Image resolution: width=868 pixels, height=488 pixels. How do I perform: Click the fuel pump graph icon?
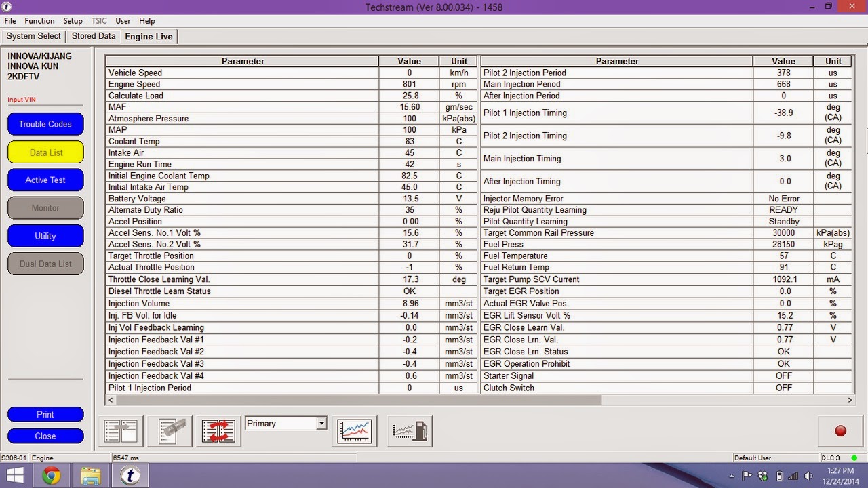click(x=410, y=430)
